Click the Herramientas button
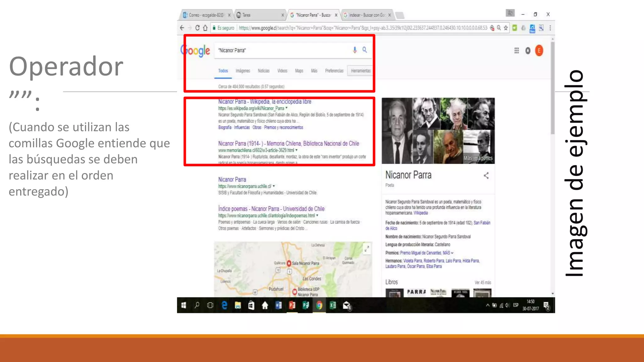 360,71
